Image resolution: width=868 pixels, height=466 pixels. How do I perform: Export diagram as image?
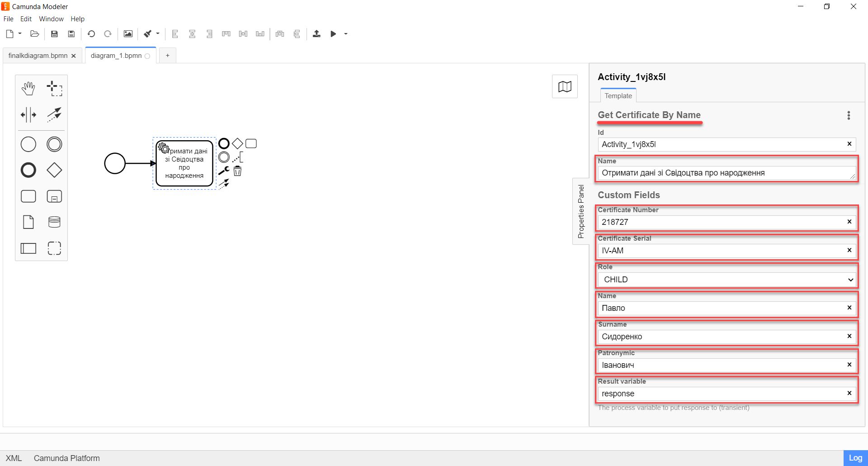(128, 33)
